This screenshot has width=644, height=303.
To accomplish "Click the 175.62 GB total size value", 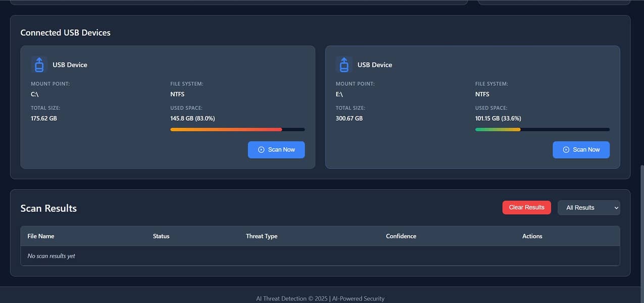I will [44, 119].
